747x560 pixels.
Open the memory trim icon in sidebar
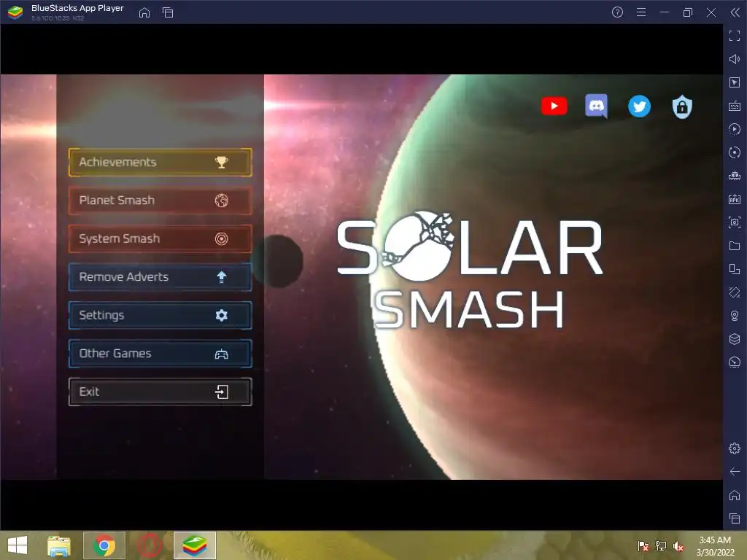[x=735, y=176]
